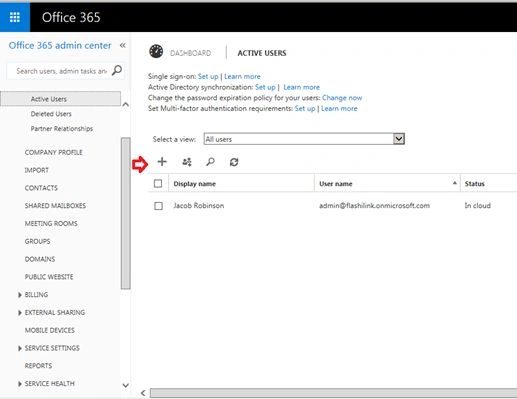The height and width of the screenshot is (399, 517).
Task: Click Set up for Multi-factor authentication
Action: pos(305,108)
